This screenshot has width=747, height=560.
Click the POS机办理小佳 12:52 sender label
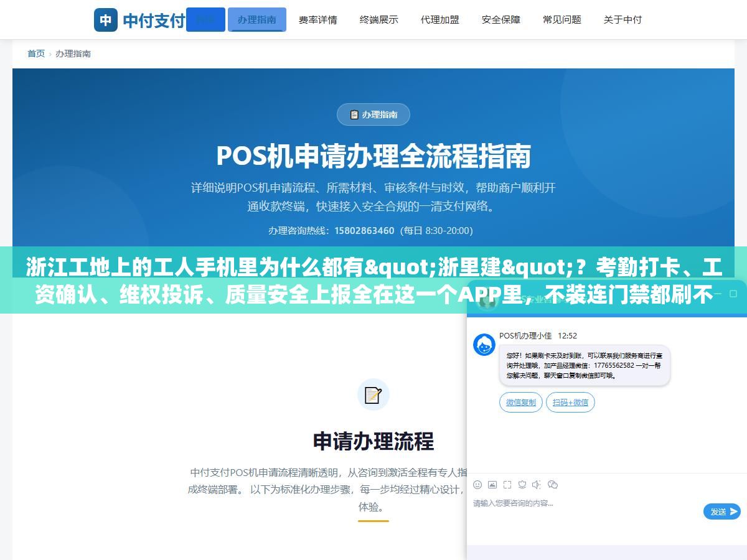pyautogui.click(x=538, y=336)
